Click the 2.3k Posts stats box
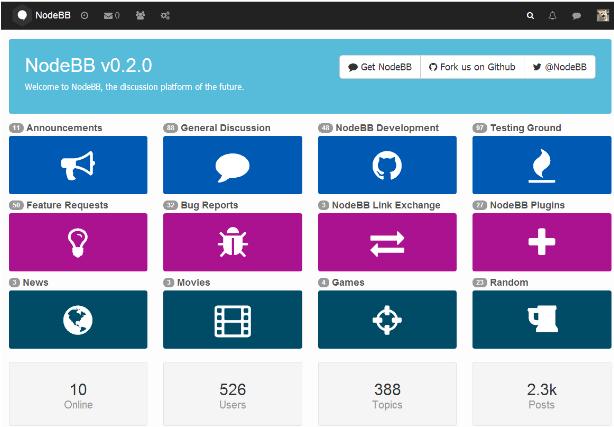This screenshot has height=427, width=614. tap(542, 393)
